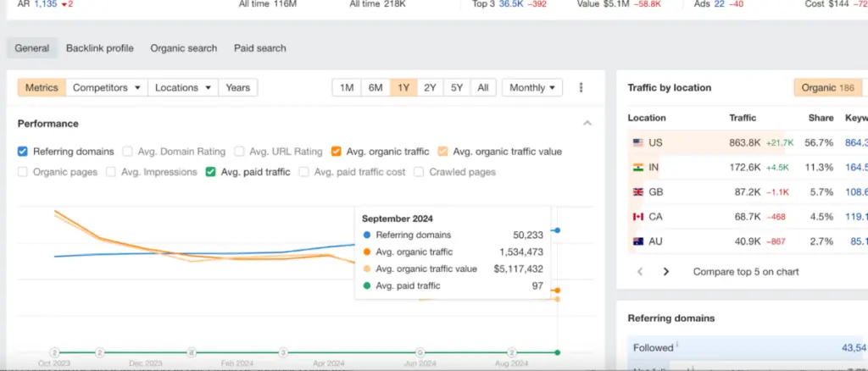Switch to the Organic search tab
The image size is (868, 371).
[184, 48]
